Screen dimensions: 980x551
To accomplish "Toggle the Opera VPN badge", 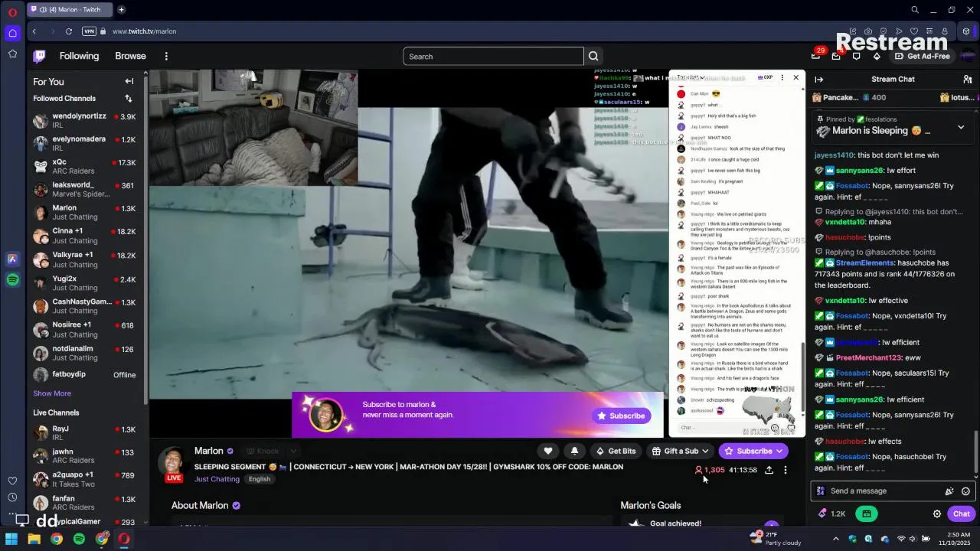I will pyautogui.click(x=89, y=31).
